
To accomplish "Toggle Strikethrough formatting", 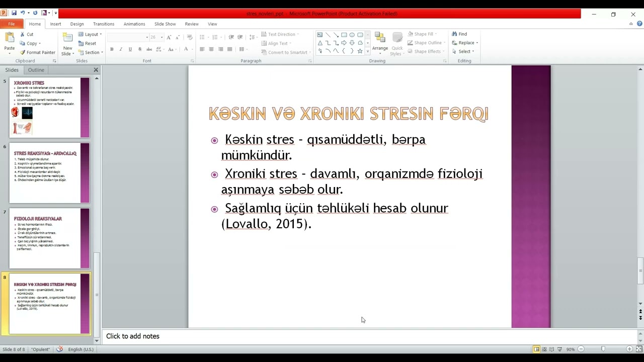I will point(149,49).
